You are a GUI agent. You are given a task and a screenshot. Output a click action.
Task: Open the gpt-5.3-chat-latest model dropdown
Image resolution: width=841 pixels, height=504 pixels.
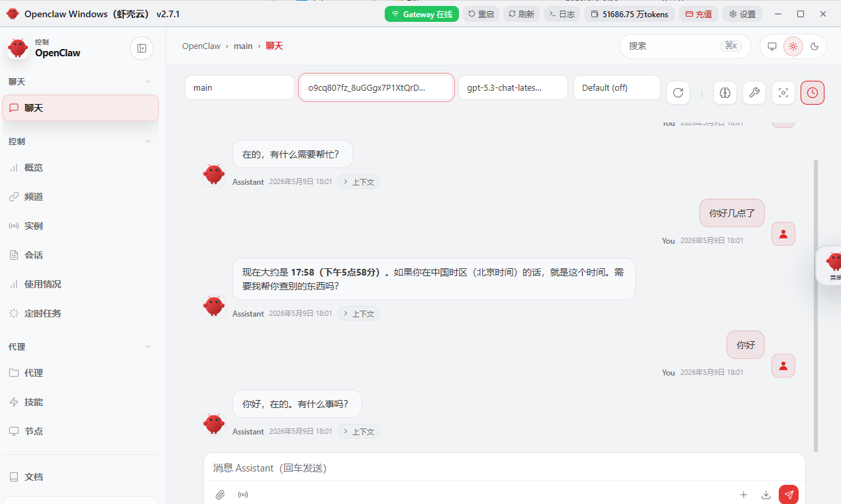[x=513, y=87]
